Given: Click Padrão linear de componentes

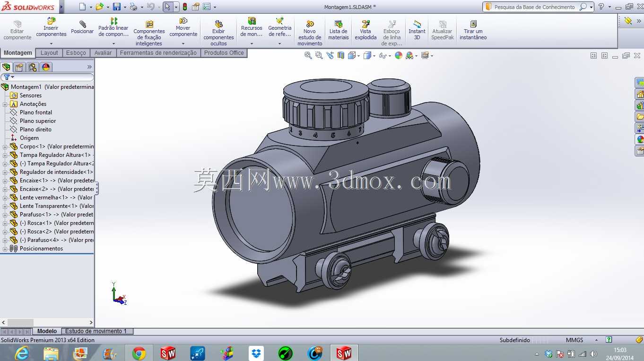Looking at the screenshot, I should click(x=113, y=28).
